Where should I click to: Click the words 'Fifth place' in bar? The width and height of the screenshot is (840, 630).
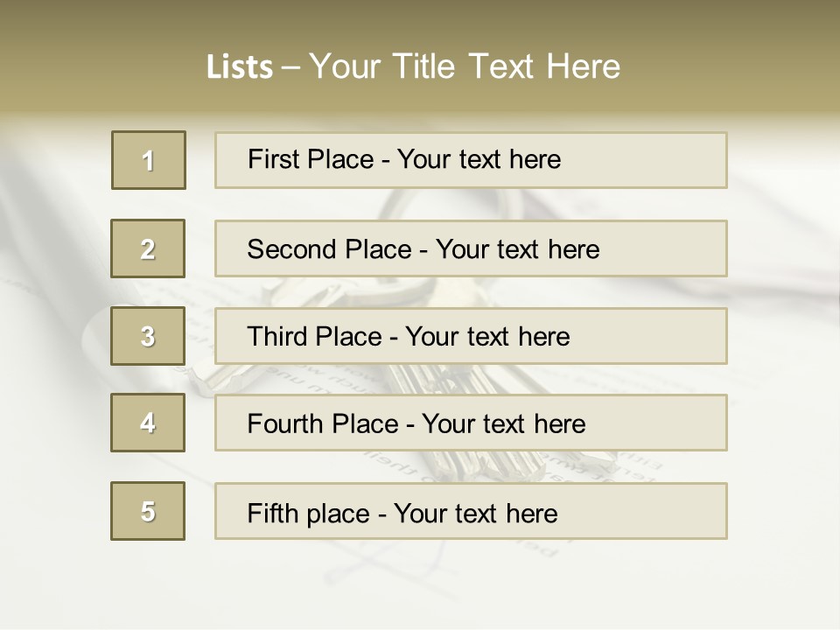click(309, 514)
